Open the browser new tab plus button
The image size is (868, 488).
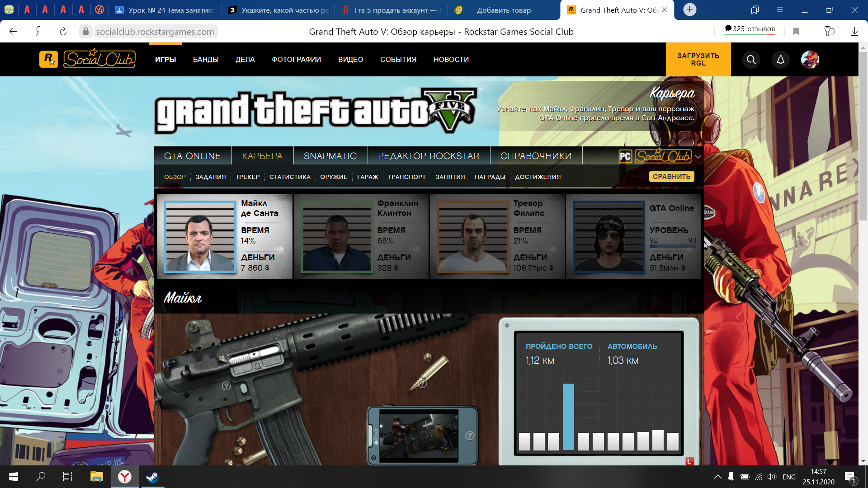(689, 9)
